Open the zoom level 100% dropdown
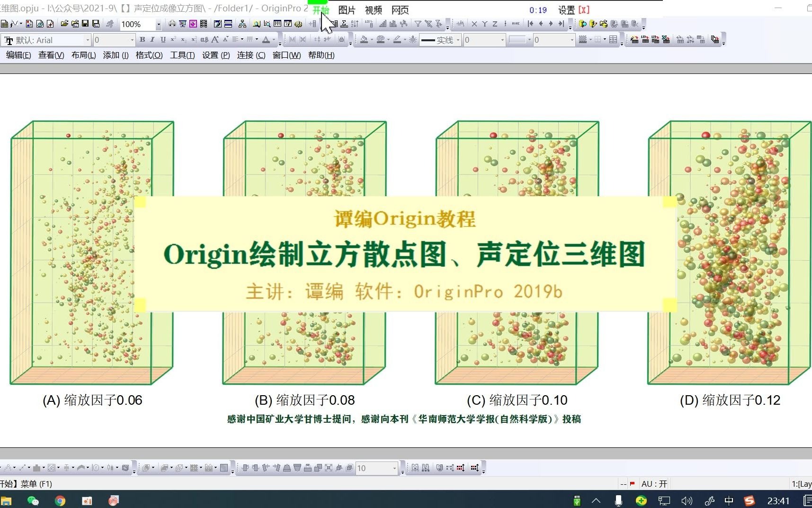Viewport: 812px width, 508px height. pos(159,24)
